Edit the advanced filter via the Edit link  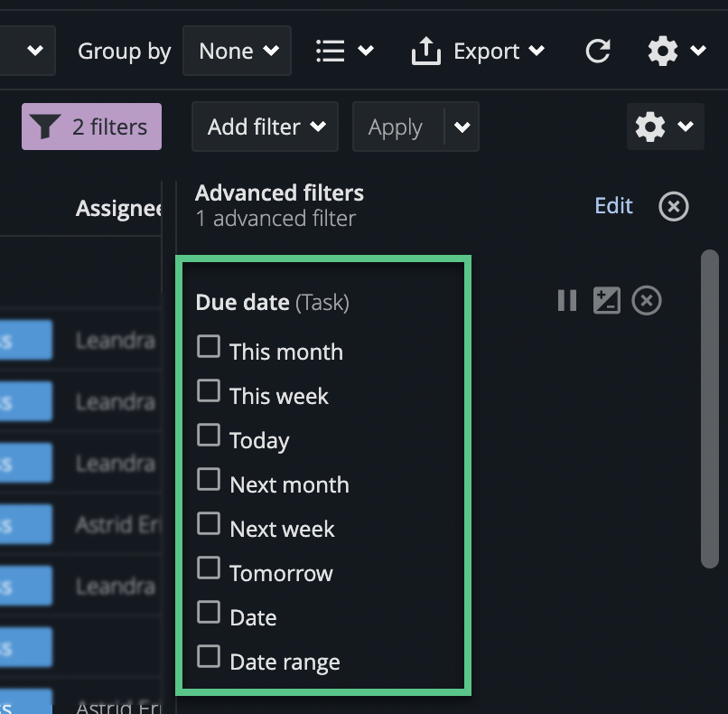pyautogui.click(x=613, y=206)
